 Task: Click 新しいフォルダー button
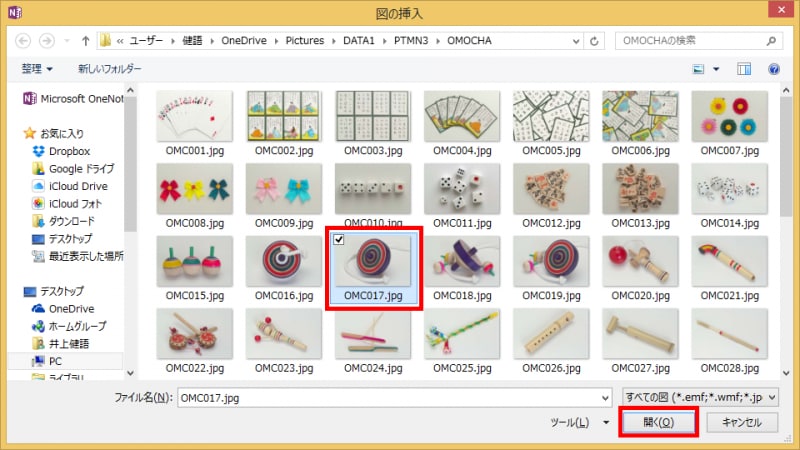coord(110,68)
